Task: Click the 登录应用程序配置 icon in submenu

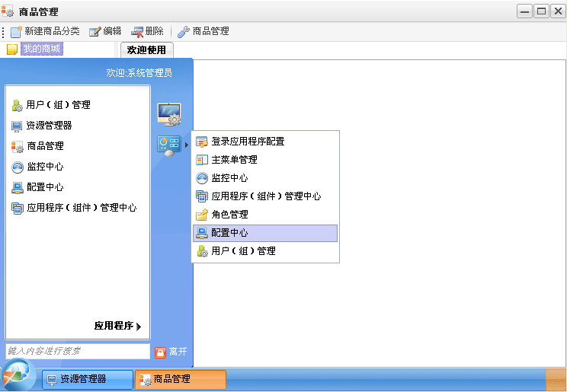Action: point(202,142)
